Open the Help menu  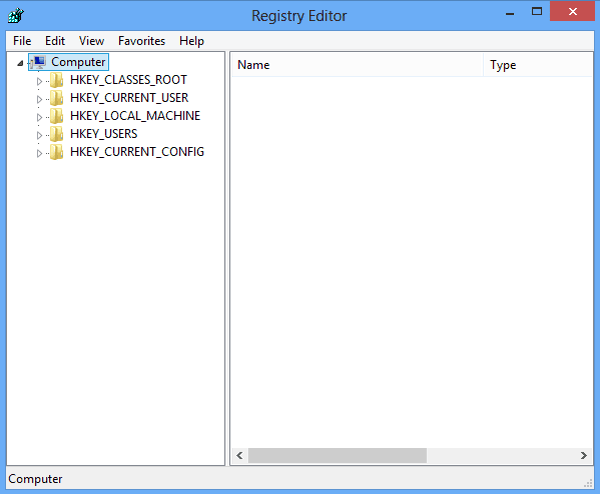point(192,41)
